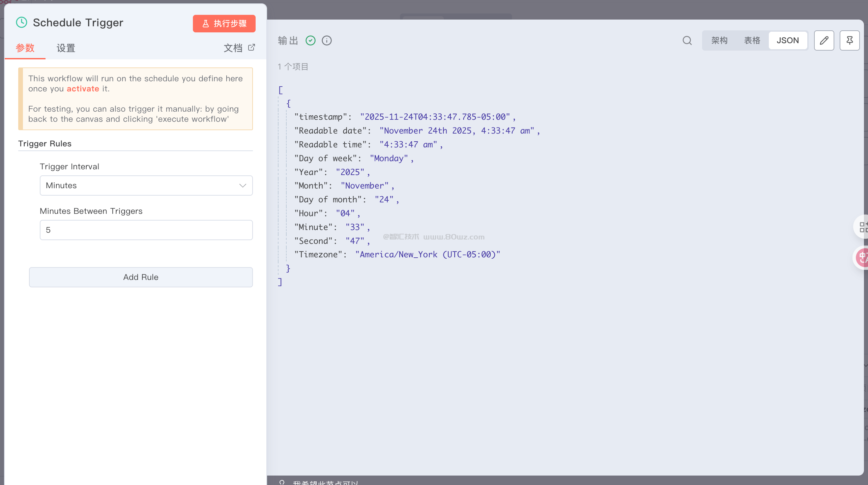
Task: Click the red translate bubble icon
Action: [862, 258]
